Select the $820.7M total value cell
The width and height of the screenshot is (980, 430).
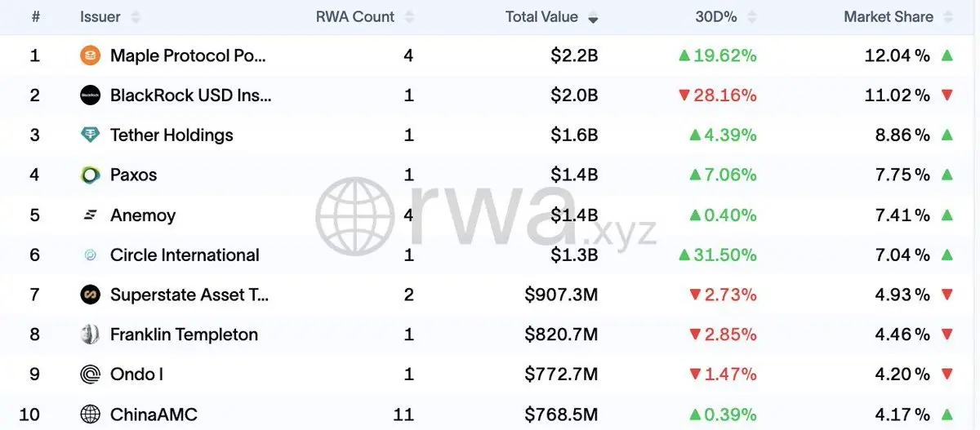click(x=561, y=335)
